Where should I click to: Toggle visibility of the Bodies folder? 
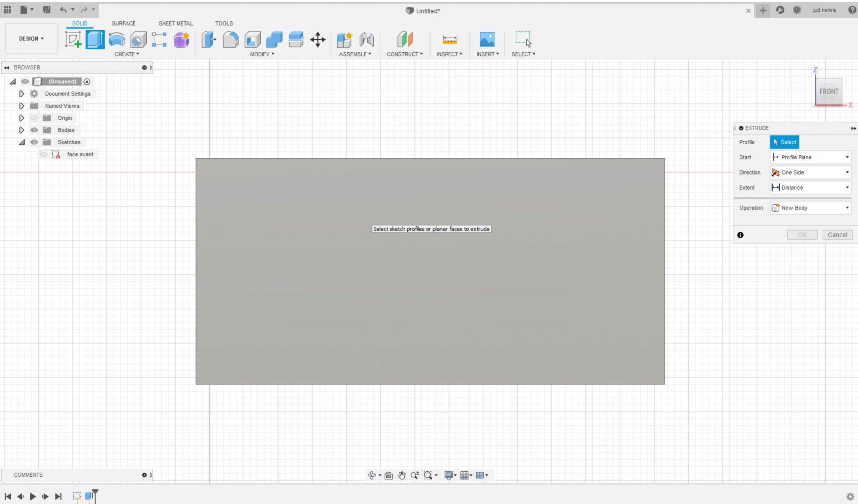pos(34,130)
